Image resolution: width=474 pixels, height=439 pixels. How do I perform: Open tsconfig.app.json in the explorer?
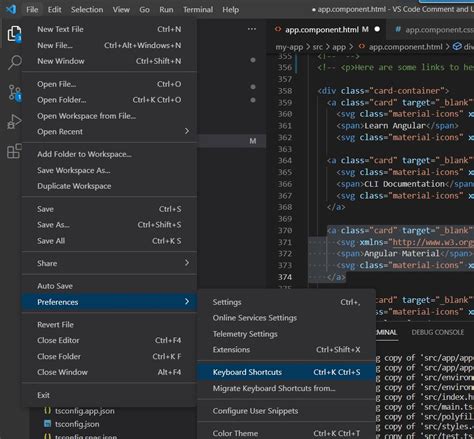pos(85,411)
